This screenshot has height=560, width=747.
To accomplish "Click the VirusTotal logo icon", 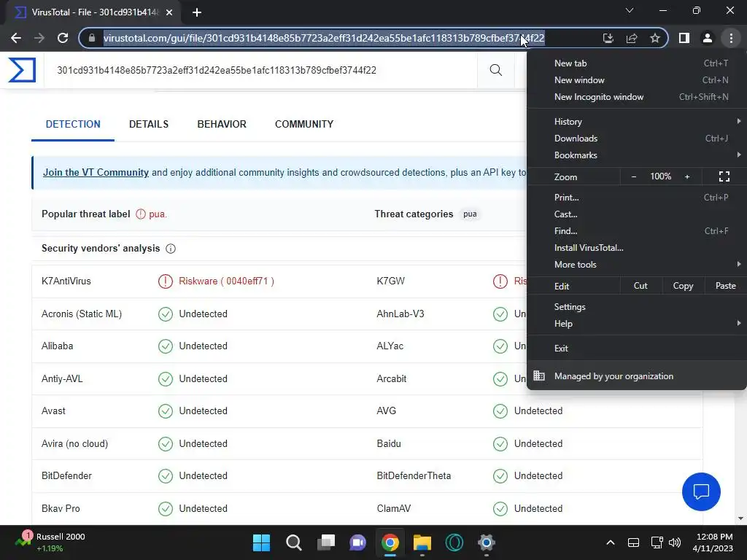I will [x=22, y=70].
